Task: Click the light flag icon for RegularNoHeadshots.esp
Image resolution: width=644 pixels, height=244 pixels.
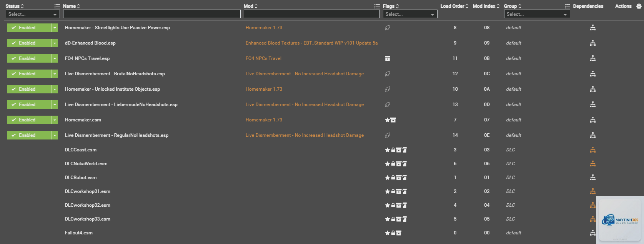Action: (388, 135)
